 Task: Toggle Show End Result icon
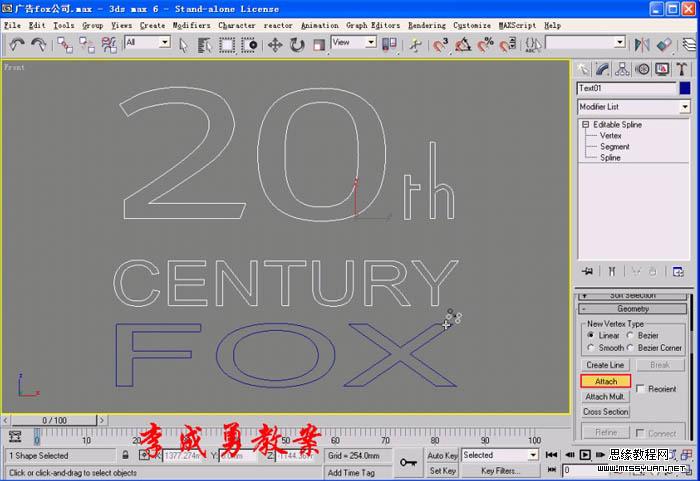click(612, 271)
